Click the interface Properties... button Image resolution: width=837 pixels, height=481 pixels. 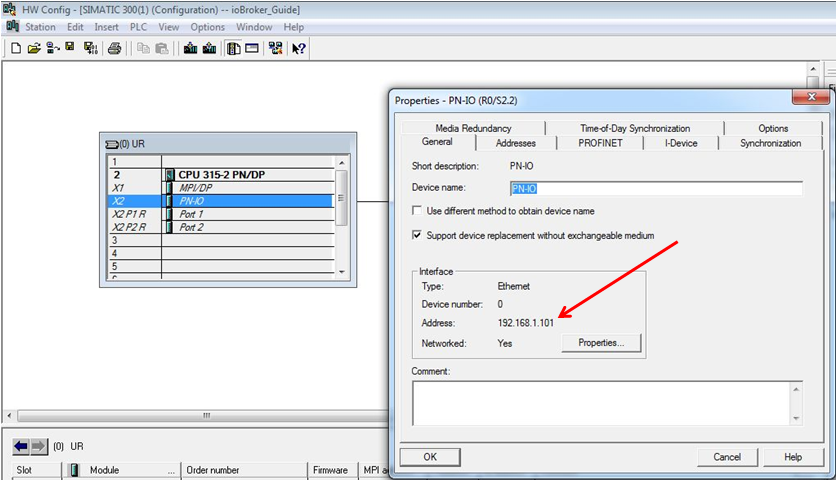click(x=601, y=343)
